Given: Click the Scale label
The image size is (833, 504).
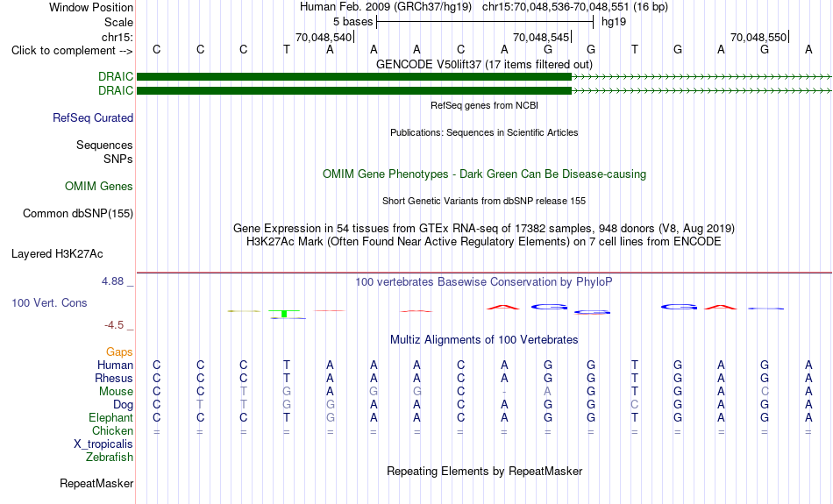Looking at the screenshot, I should [118, 22].
